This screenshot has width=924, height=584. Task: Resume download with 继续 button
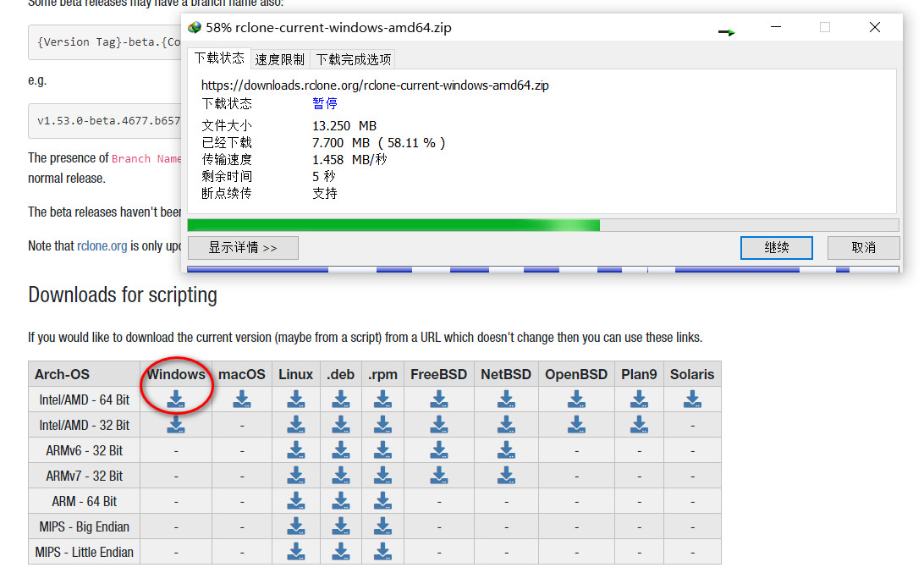coord(776,247)
